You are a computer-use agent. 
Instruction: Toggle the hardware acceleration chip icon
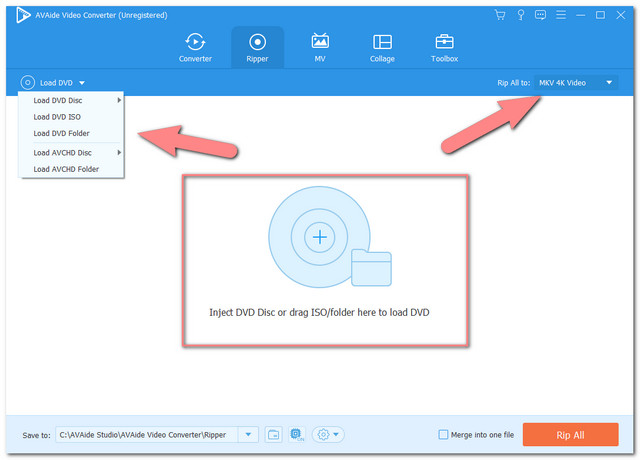click(297, 434)
